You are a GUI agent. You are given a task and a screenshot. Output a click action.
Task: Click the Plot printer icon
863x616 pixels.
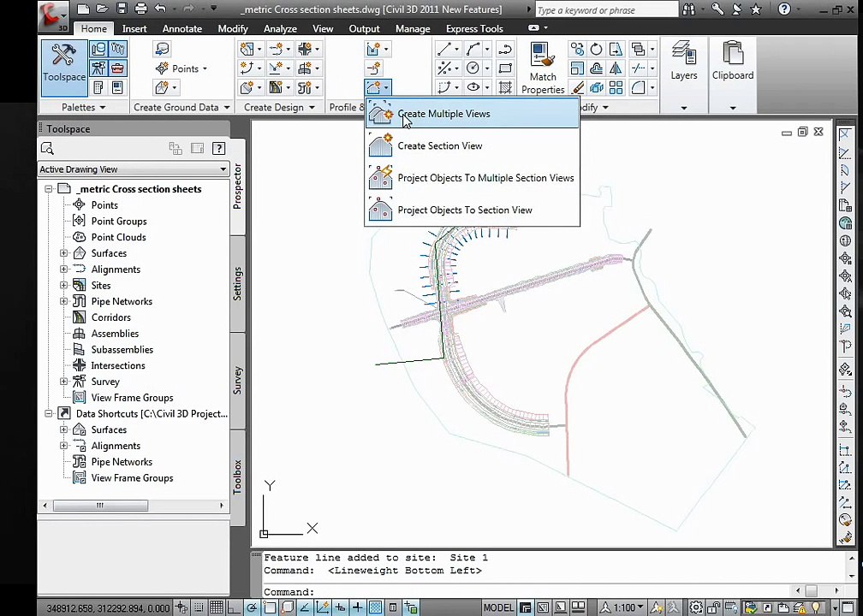coord(141,9)
